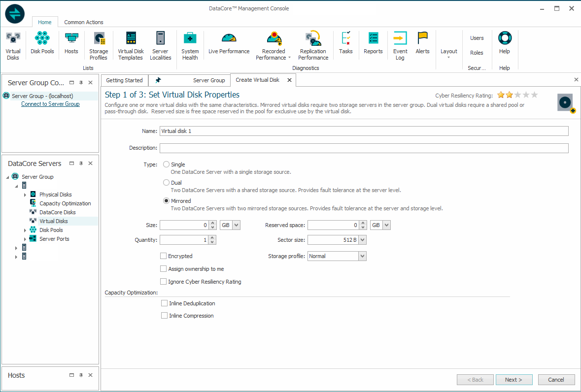Open Recorded Performance
The image size is (581, 392).
click(x=273, y=46)
